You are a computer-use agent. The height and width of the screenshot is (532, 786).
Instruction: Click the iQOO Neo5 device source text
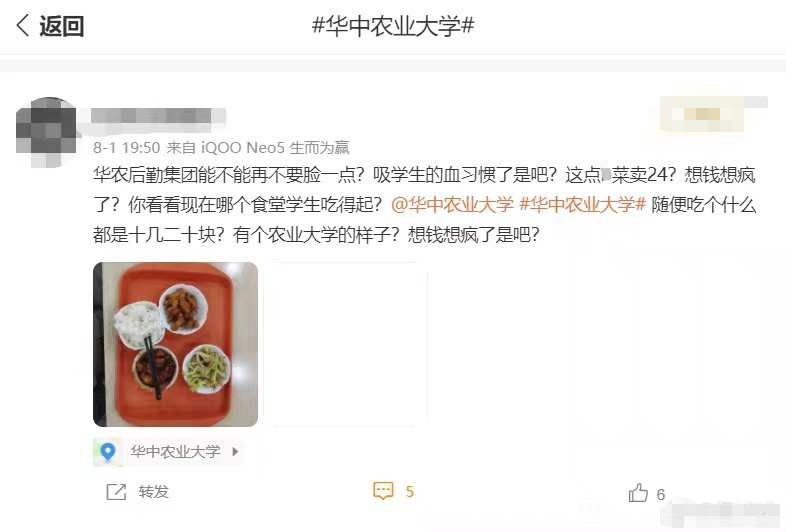(243, 147)
